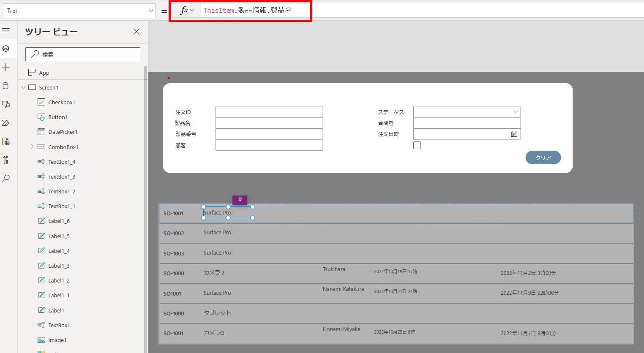Viewport: 644px width, 353px height.
Task: Open the hamburger menu in left rail
Action: click(6, 30)
